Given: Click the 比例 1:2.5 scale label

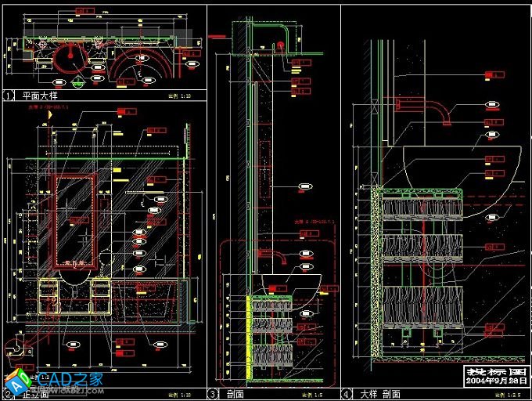Looking at the screenshot, I should click(x=505, y=394).
